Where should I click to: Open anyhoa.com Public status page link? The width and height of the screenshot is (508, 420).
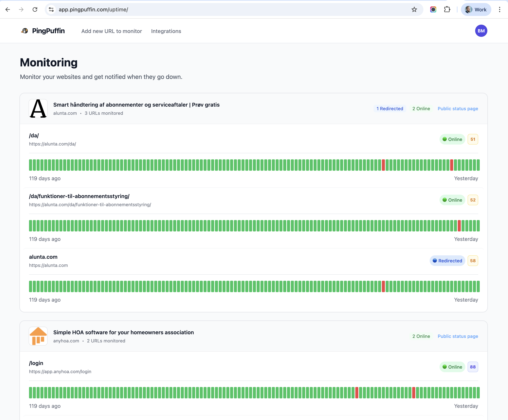tap(458, 336)
